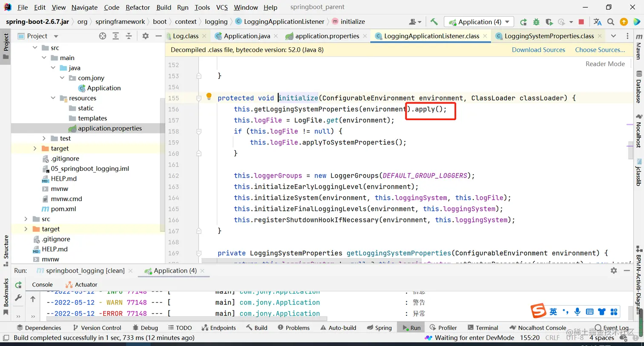Toggle the Terminal tool window
This screenshot has height=346, width=644.
483,328
